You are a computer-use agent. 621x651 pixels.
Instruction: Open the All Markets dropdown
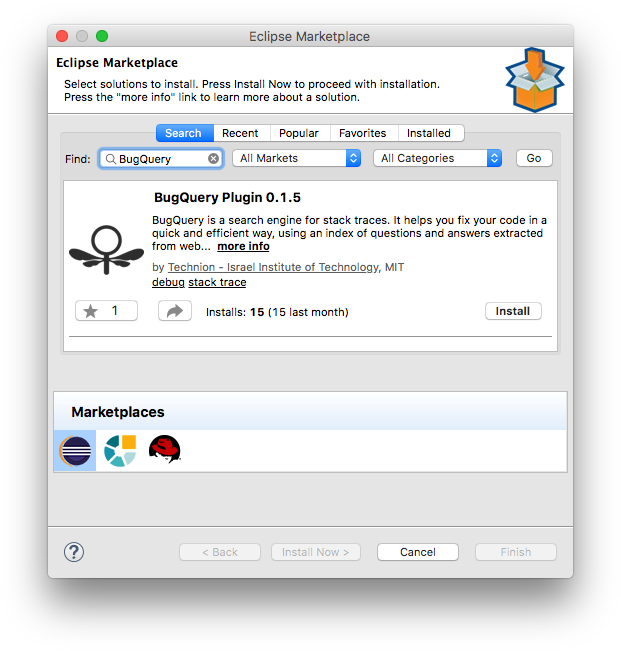pos(296,158)
